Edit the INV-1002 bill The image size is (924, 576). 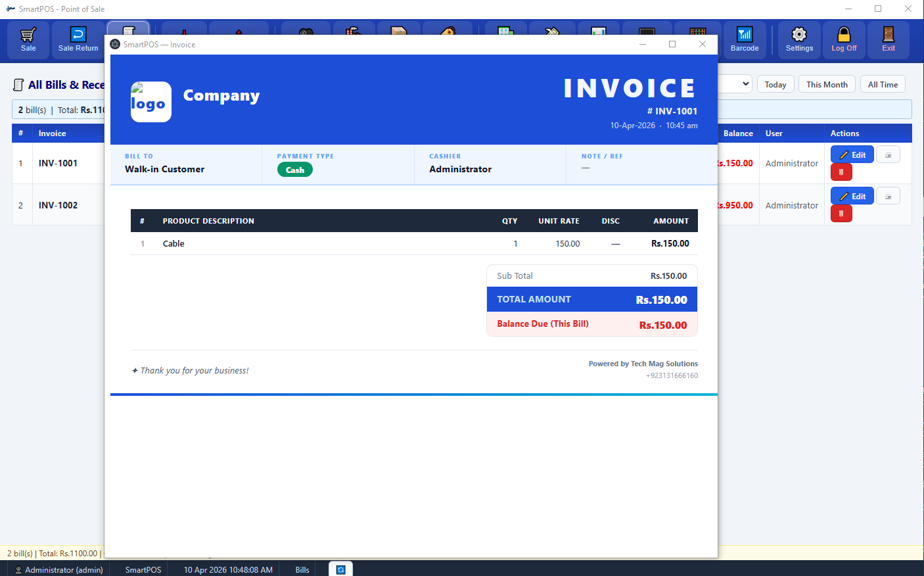click(852, 196)
